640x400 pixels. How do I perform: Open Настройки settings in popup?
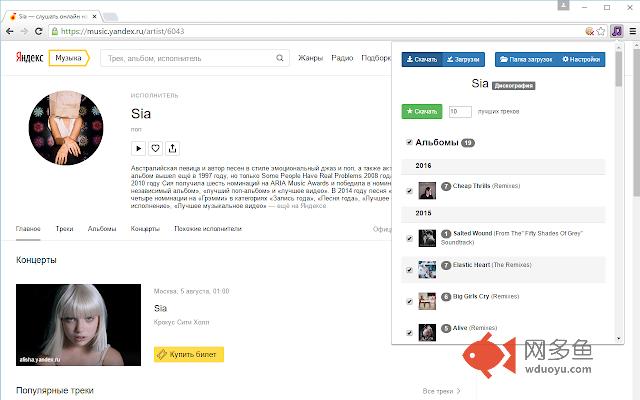[x=581, y=59]
